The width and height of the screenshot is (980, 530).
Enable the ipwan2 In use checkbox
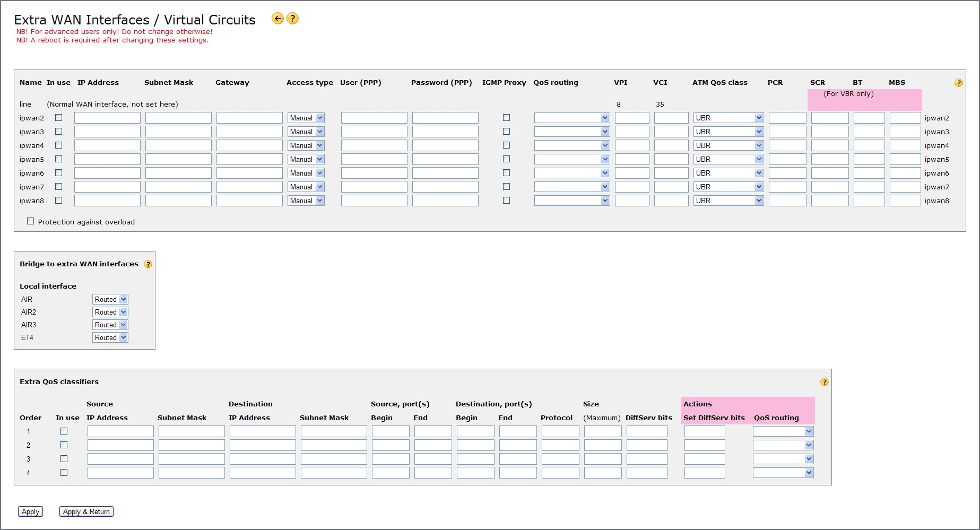coord(59,118)
